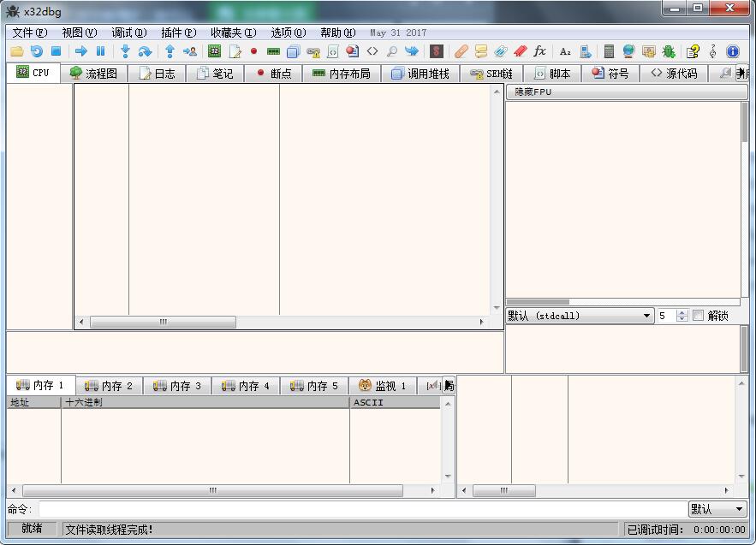Viewport: 756px width, 545px height.
Task: Open SEH chain toolbar icon
Action: (313, 51)
